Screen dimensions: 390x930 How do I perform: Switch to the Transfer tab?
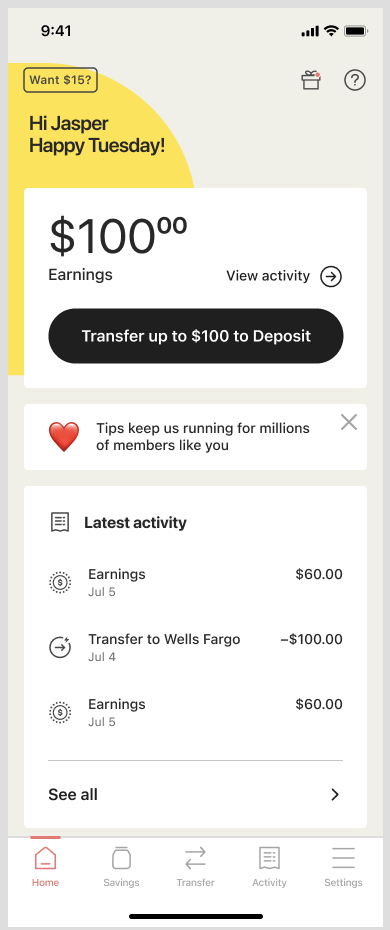coord(195,867)
